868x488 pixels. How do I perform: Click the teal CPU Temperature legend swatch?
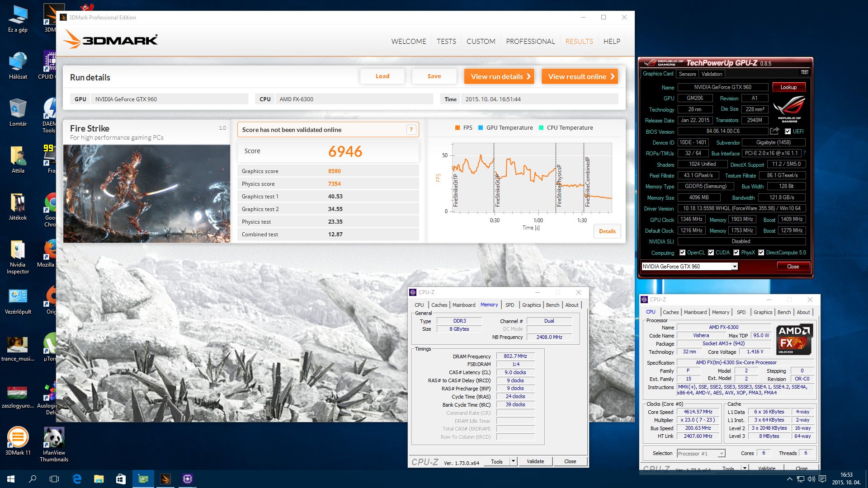click(x=541, y=128)
